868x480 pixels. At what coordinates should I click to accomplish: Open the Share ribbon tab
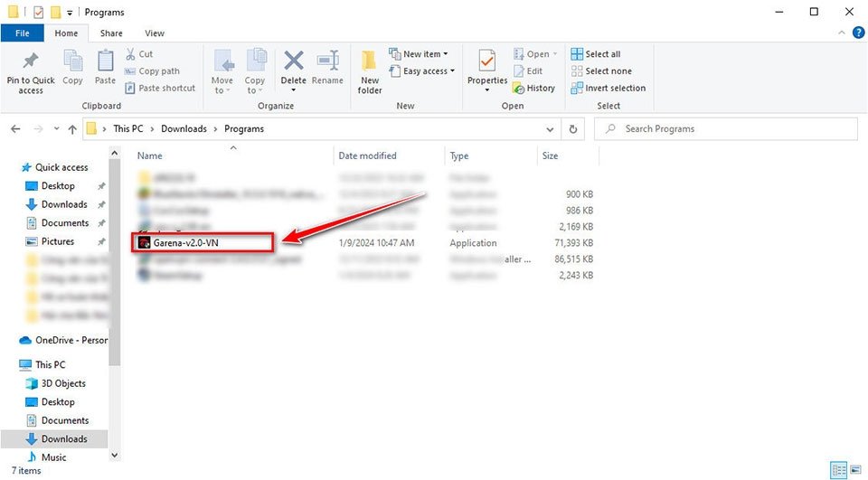coord(111,33)
